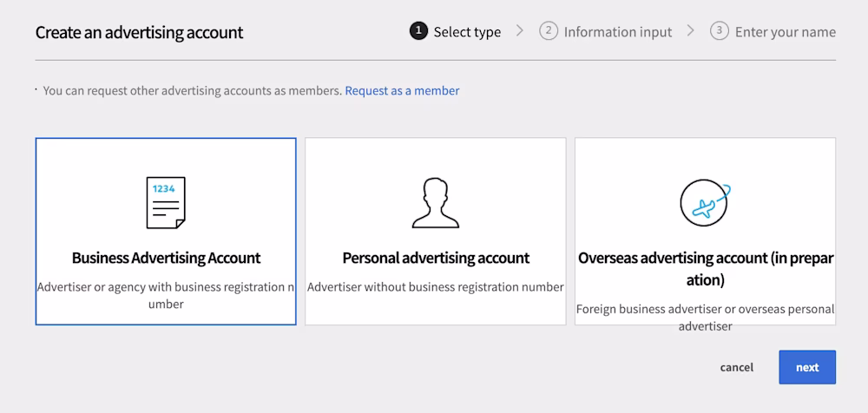Select the Business Advertising Account title
Viewport: 868px width, 413px height.
point(166,258)
